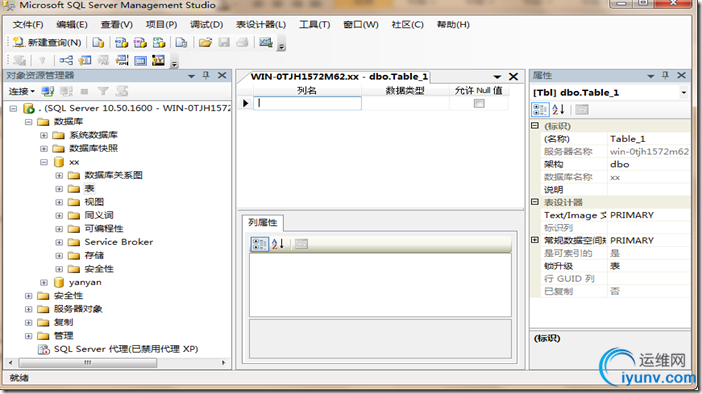Click the 列名 input cell
This screenshot has width=702, height=394.
click(307, 103)
